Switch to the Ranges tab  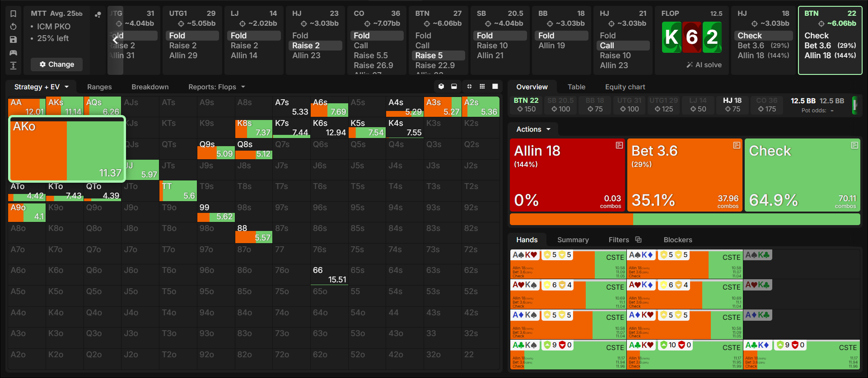pyautogui.click(x=99, y=87)
